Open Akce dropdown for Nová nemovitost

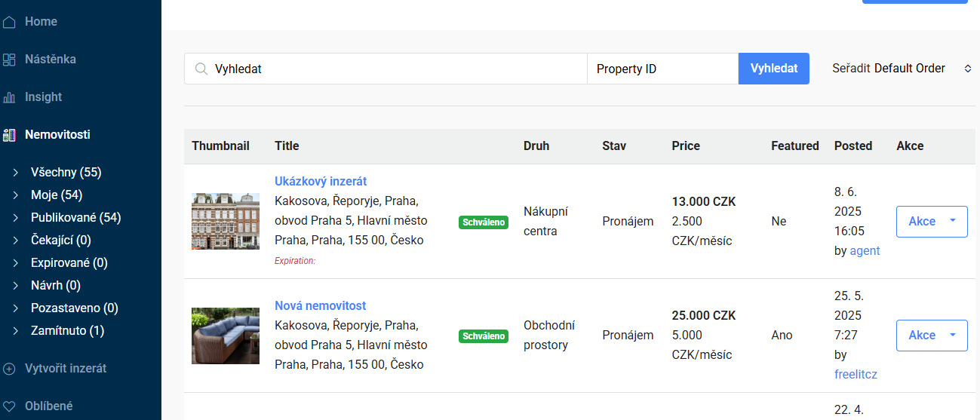point(932,336)
